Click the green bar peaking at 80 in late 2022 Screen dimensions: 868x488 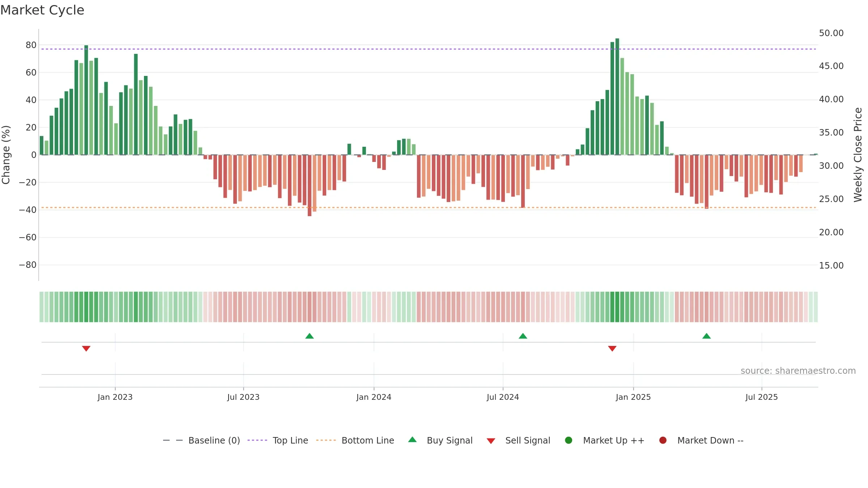[86, 100]
